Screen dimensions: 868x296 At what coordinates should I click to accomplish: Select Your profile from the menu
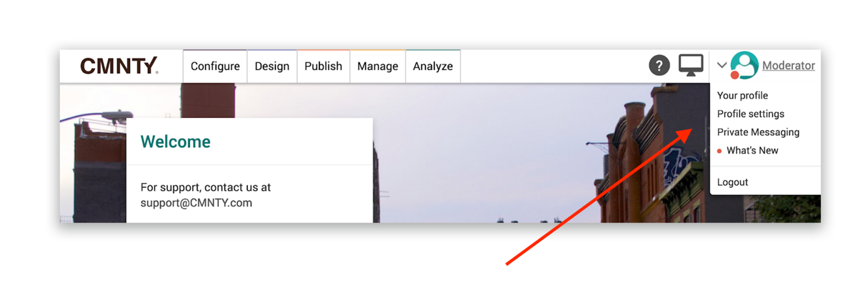743,96
